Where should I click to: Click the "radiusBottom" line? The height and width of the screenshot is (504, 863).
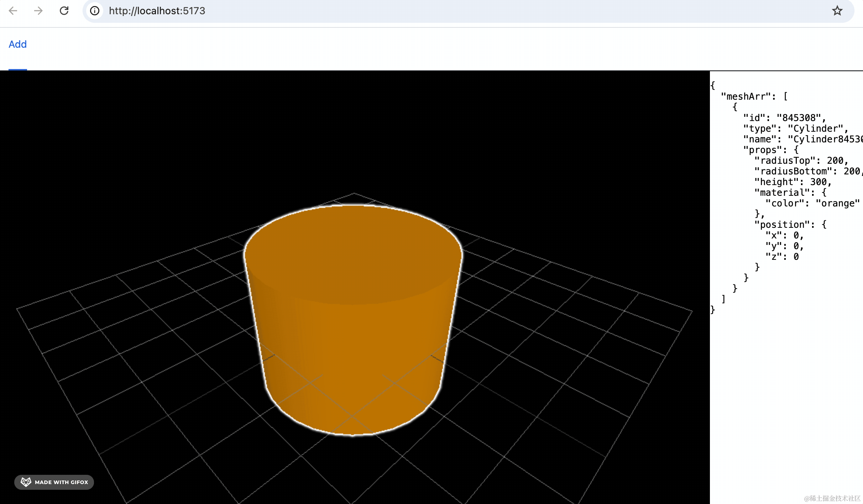point(809,171)
